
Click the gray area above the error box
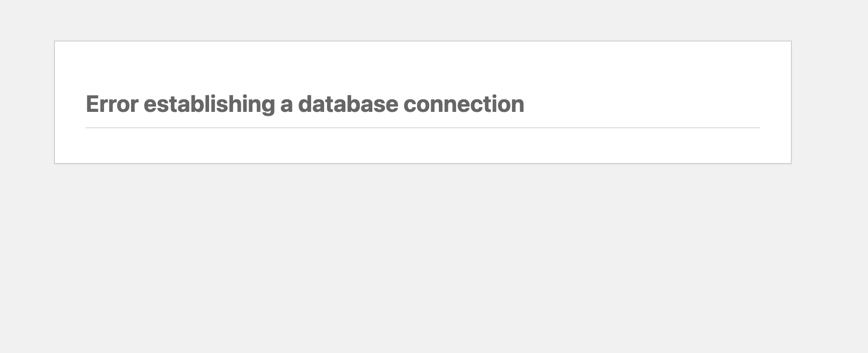422,20
